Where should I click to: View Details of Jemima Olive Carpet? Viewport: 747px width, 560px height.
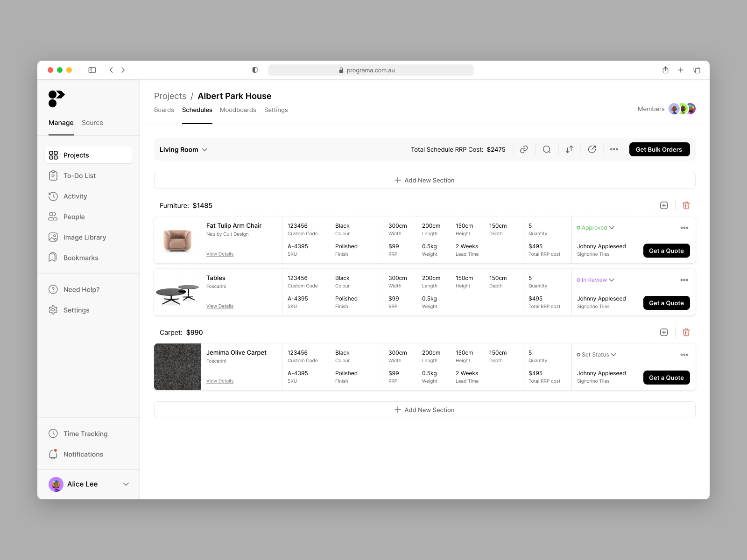220,381
